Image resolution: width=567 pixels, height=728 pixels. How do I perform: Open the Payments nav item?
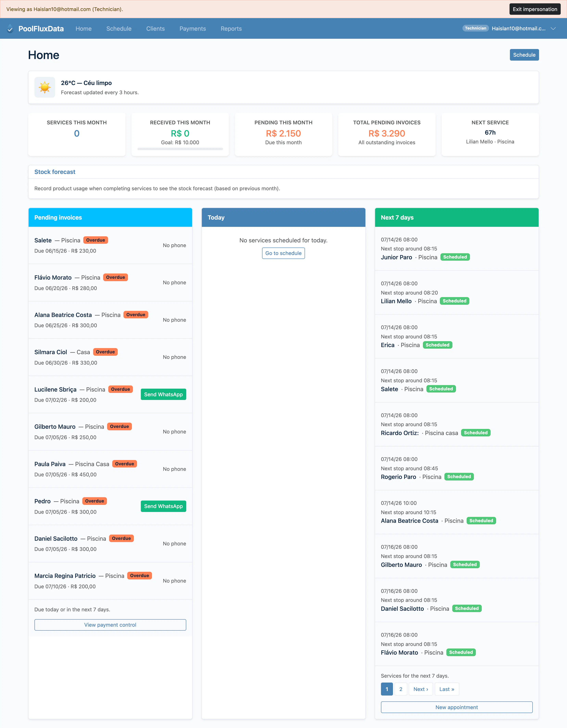pyautogui.click(x=193, y=29)
